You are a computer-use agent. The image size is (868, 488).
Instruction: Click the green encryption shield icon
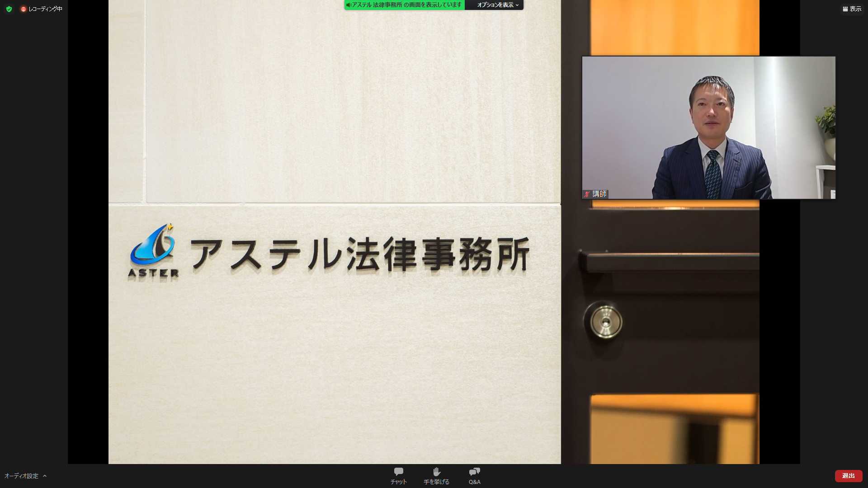tap(9, 9)
